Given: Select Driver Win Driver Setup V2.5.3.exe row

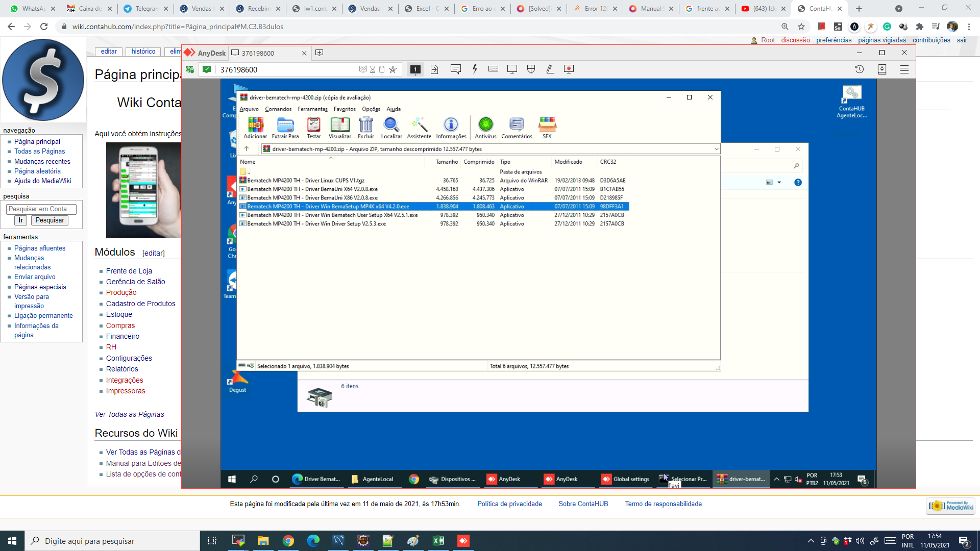Looking at the screenshot, I should [x=434, y=223].
